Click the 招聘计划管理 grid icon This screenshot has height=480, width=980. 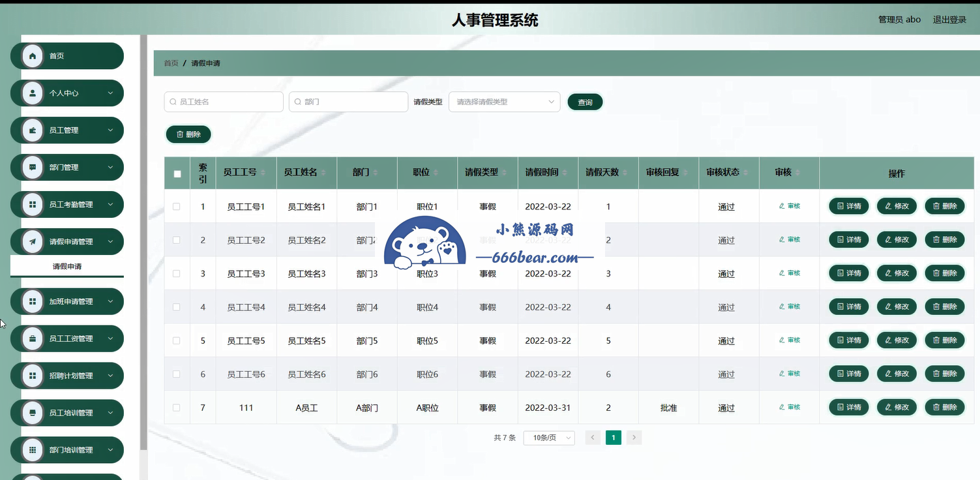pyautogui.click(x=33, y=376)
